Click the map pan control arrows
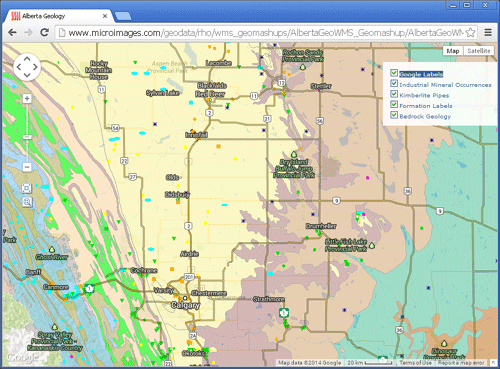Viewport: 500px width, 369px height. pos(27,67)
